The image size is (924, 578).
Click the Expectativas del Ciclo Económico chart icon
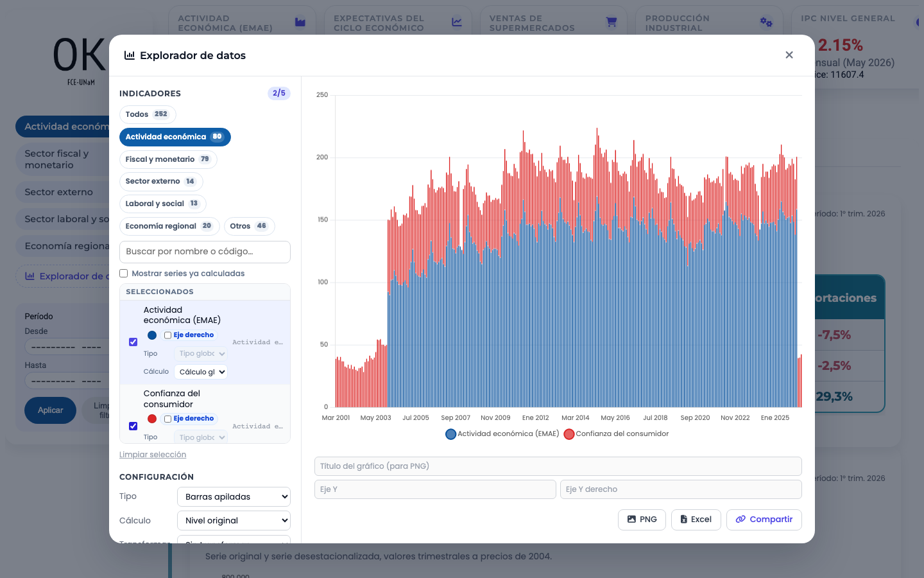tap(457, 22)
